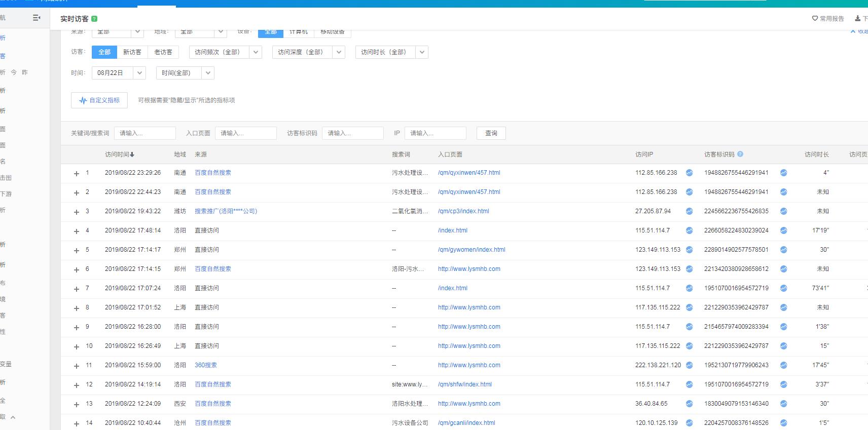
Task: Open /qm/gywomen/index.html entry page link
Action: pos(472,250)
